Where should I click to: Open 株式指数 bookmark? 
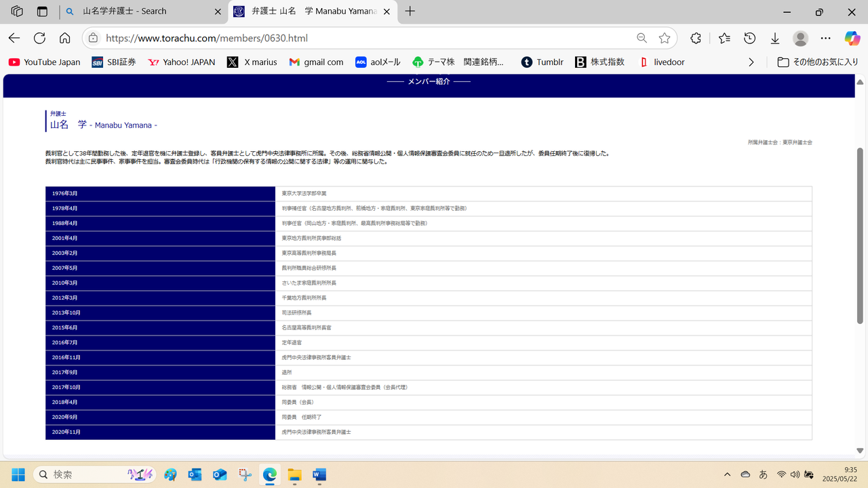click(x=599, y=62)
